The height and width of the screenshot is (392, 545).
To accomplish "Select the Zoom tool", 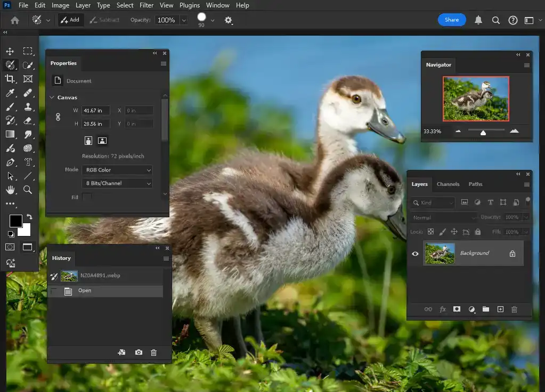I will pos(28,190).
